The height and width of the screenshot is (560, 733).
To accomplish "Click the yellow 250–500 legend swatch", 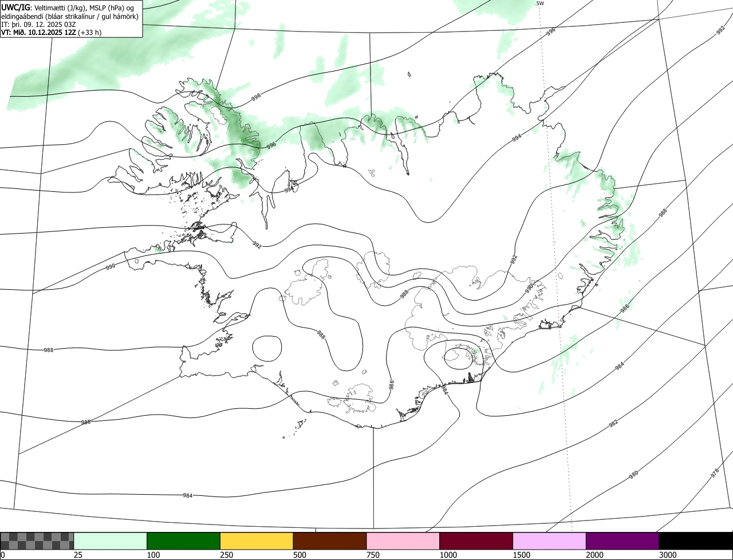I will [257, 541].
